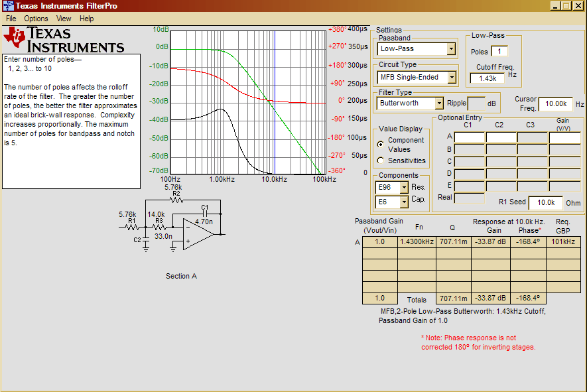
Task: Click the Section A label
Action: (181, 276)
